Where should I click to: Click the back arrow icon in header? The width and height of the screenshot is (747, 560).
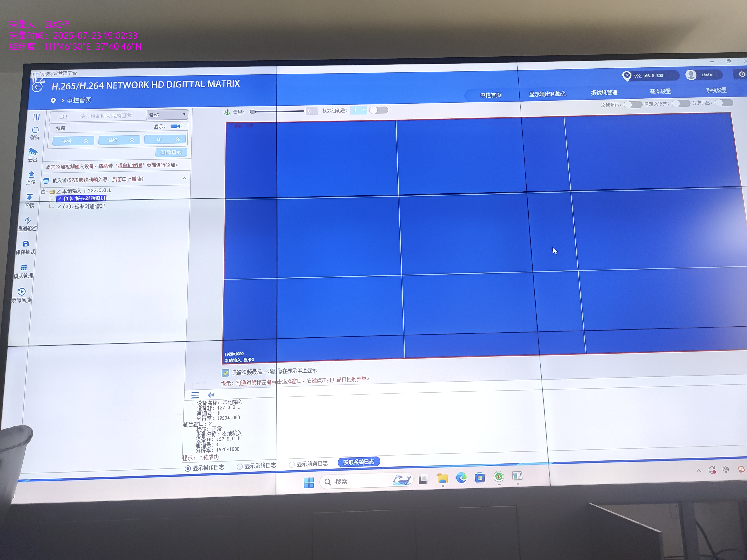[x=37, y=87]
